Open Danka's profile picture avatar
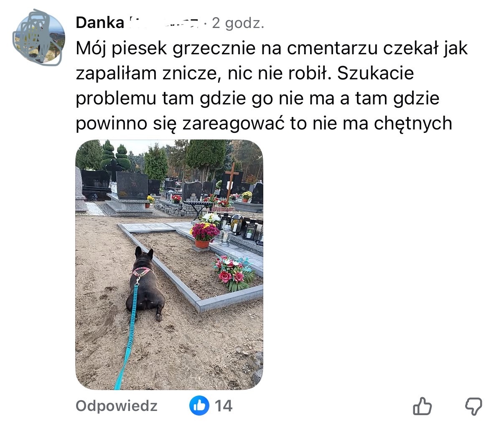Viewport: 504px width, 431px height. 39,38
